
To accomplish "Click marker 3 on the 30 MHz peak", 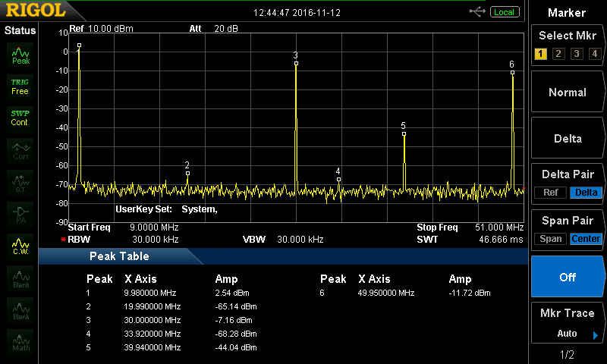I will pyautogui.click(x=296, y=63).
